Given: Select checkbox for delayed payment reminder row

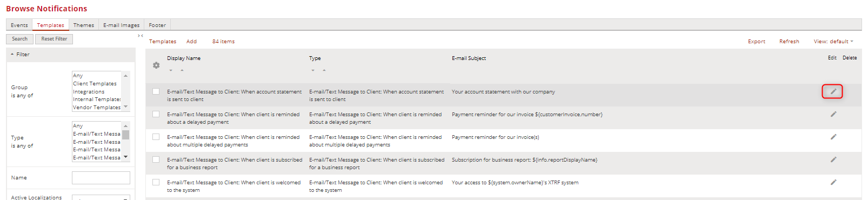Looking at the screenshot, I should (x=156, y=114).
